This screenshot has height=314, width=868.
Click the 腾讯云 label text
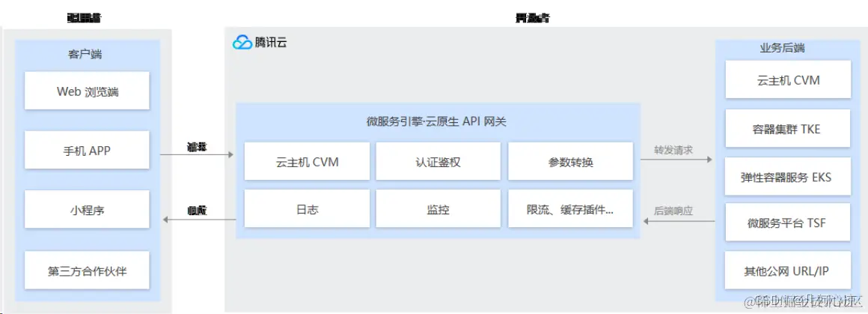click(x=271, y=43)
